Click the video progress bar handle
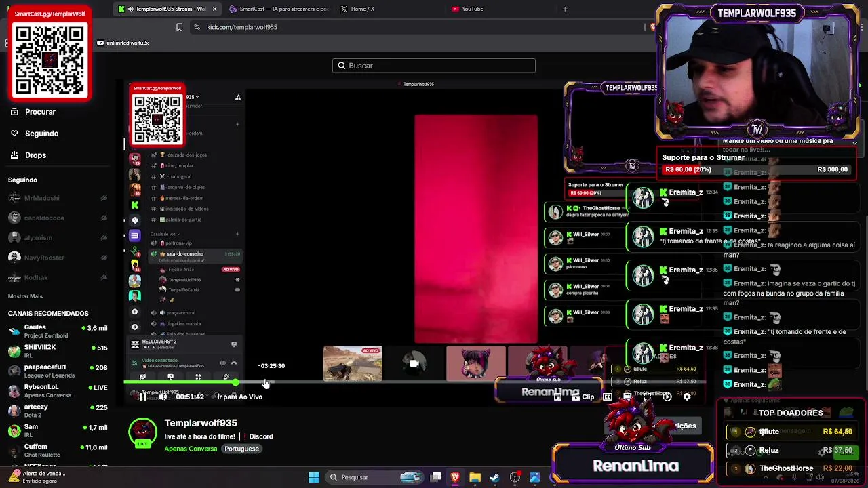The height and width of the screenshot is (488, 868). [x=235, y=383]
